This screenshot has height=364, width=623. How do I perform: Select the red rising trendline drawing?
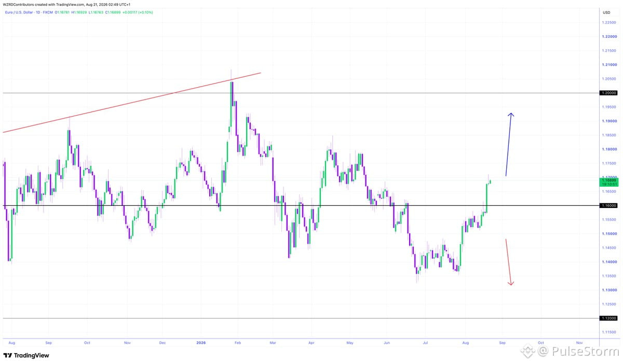[131, 103]
